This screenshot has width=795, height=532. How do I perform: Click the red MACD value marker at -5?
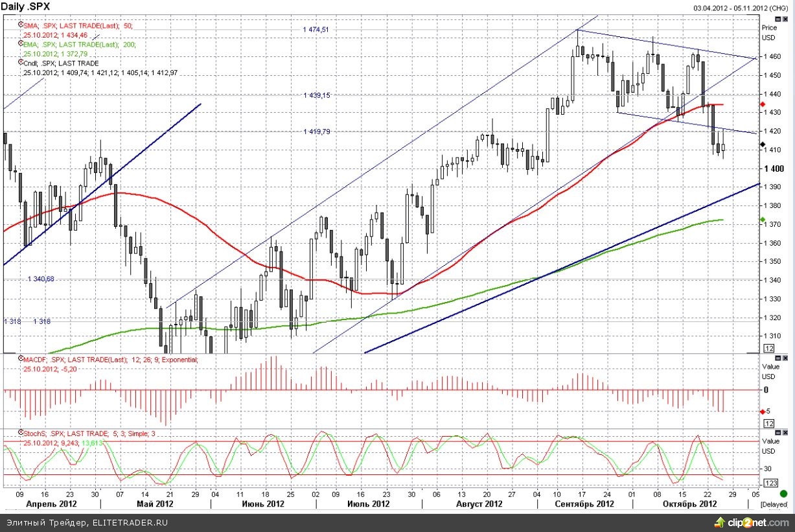[762, 411]
